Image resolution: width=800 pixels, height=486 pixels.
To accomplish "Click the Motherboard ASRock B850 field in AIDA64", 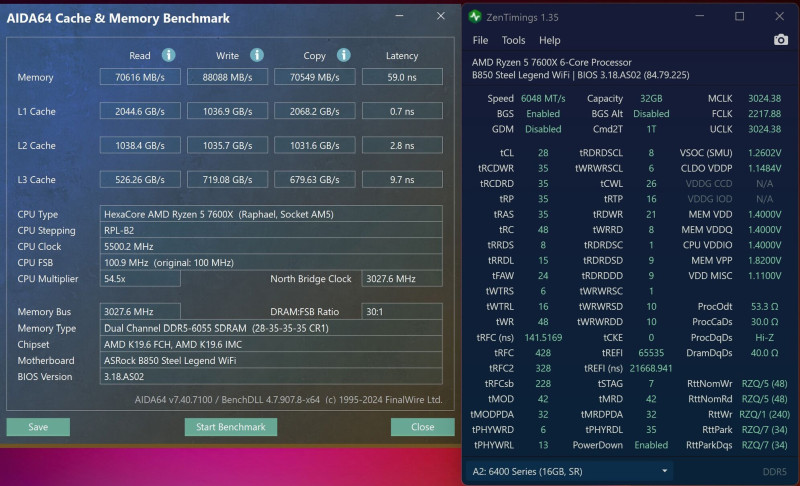I will 271,361.
